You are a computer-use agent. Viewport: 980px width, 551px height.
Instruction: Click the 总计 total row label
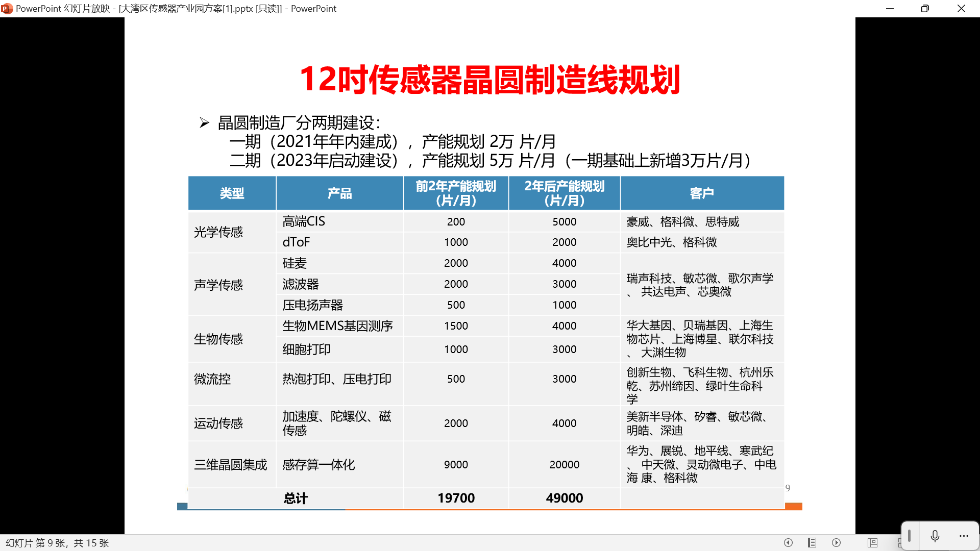coord(296,498)
